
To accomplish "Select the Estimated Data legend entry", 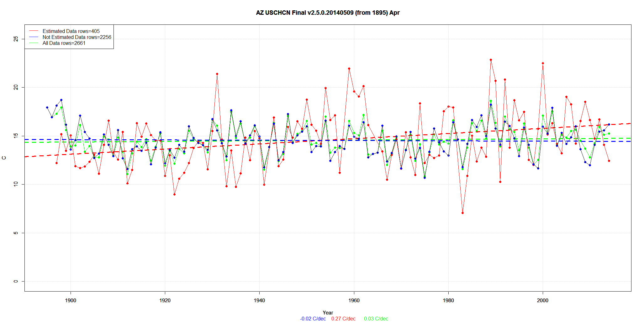I will click(x=71, y=31).
